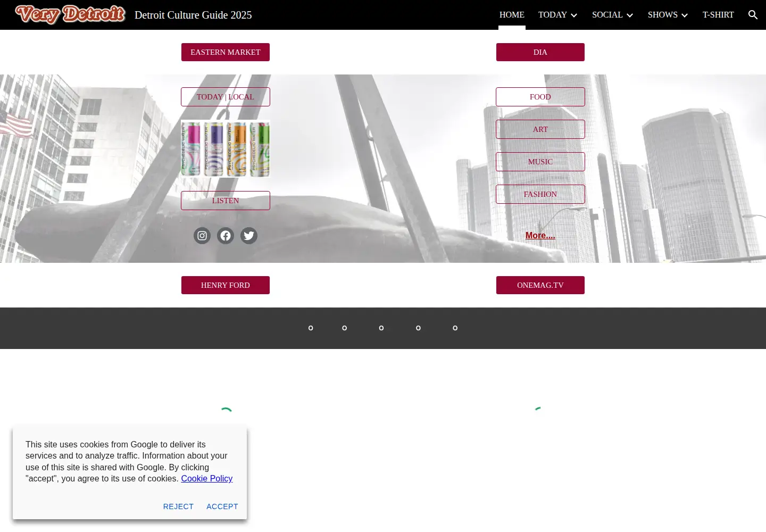766x532 pixels.
Task: Click the Detroit Culture Guide 2025 title
Action: [x=193, y=15]
